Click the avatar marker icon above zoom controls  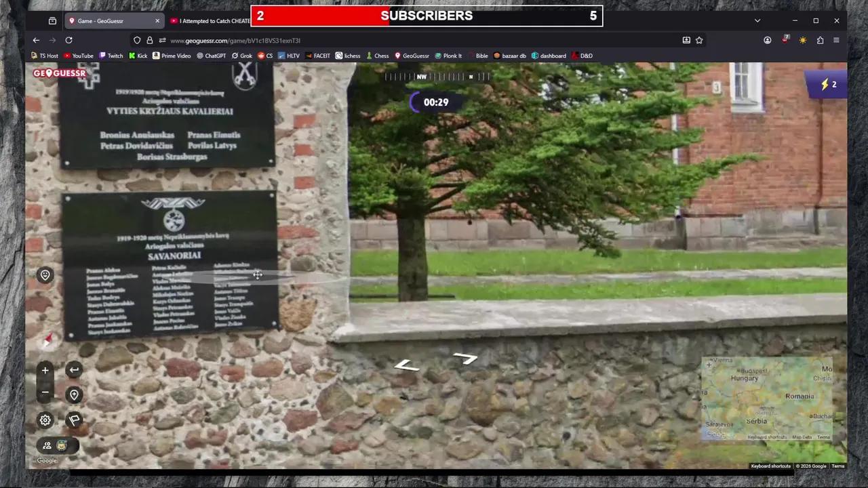[x=45, y=274]
